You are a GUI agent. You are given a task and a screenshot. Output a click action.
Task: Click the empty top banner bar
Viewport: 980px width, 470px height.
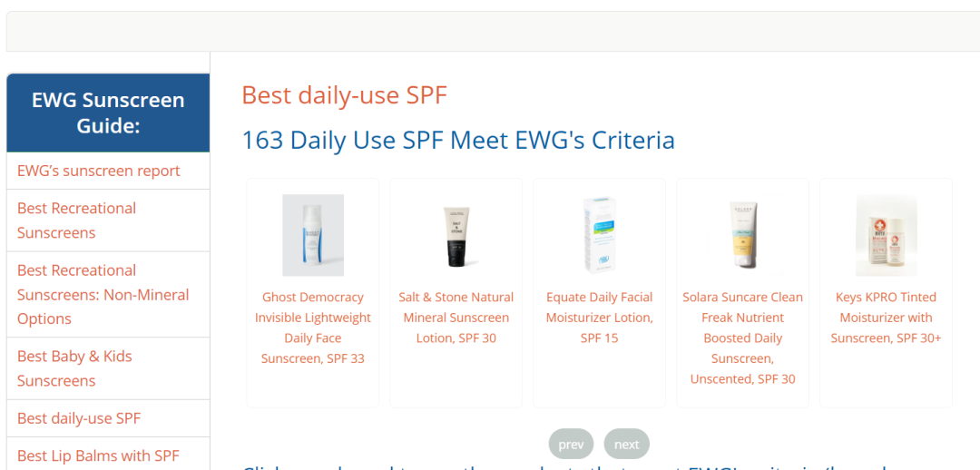(x=493, y=31)
